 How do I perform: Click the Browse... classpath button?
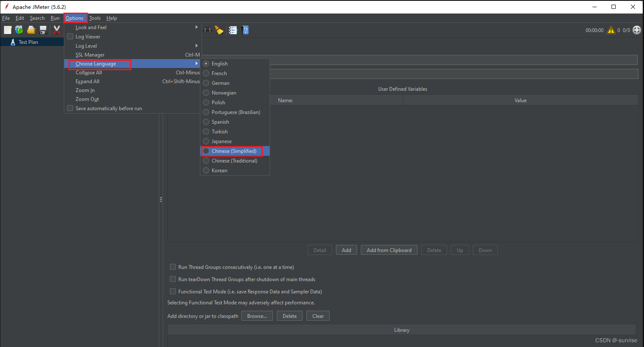coord(257,316)
